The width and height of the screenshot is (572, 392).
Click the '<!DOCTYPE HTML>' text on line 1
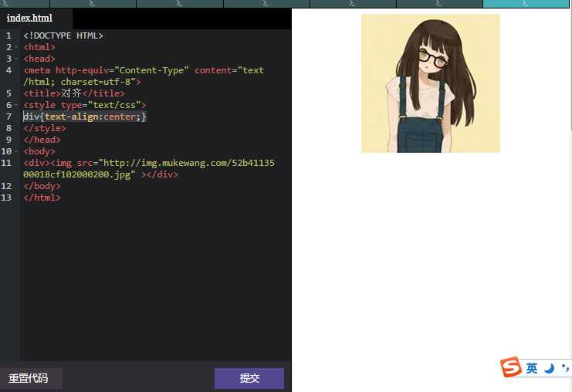[x=63, y=35]
